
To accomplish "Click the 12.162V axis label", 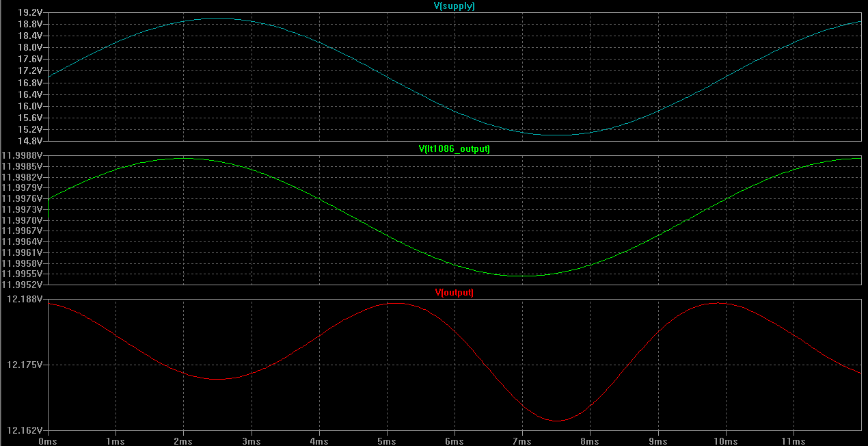I will point(26,430).
